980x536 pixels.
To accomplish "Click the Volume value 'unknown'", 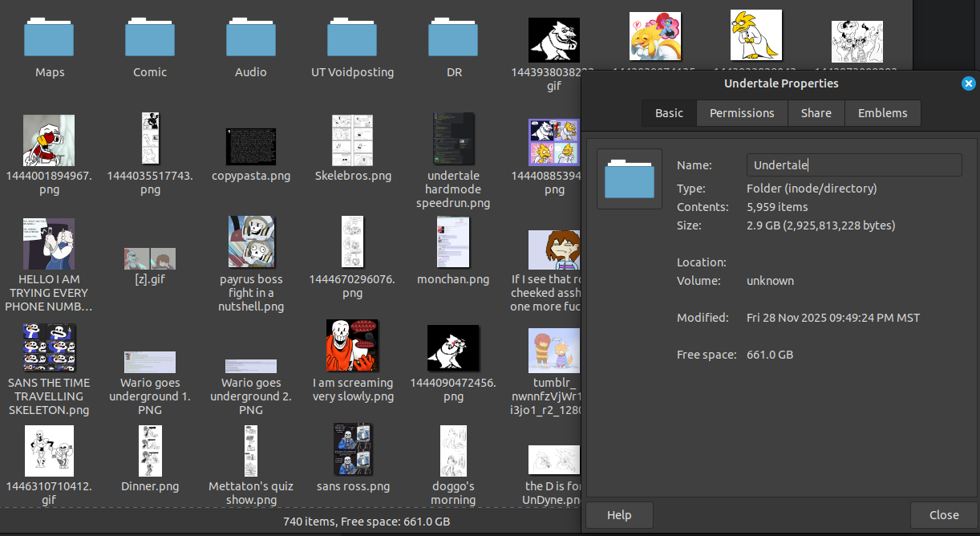I will point(770,281).
